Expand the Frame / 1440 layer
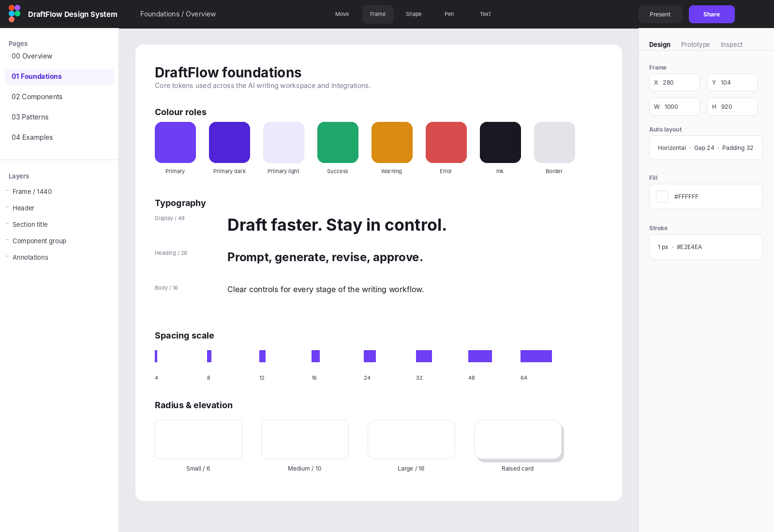774x532 pixels. pyautogui.click(x=7, y=191)
